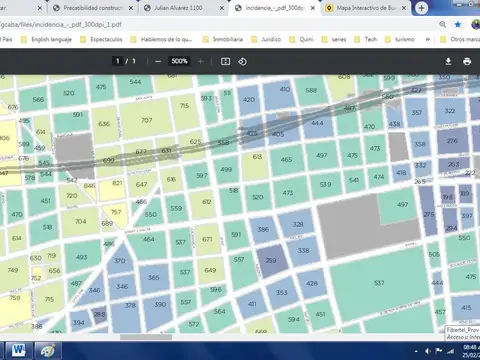Click map block labeled 821

(113, 189)
